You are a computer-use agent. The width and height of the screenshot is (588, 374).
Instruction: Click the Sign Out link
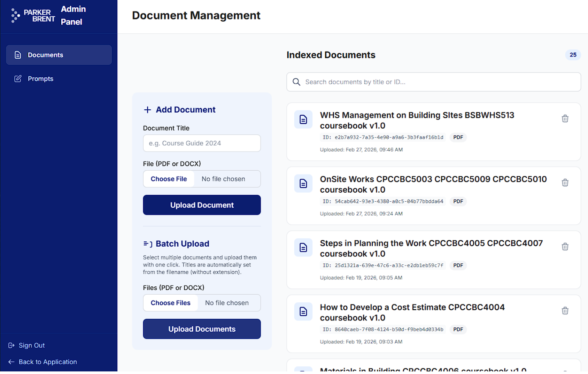coord(26,345)
